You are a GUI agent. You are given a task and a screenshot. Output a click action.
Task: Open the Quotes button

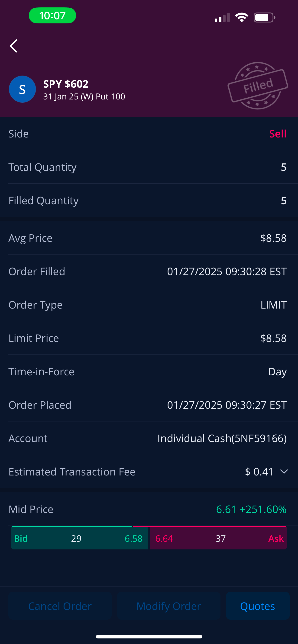(258, 606)
